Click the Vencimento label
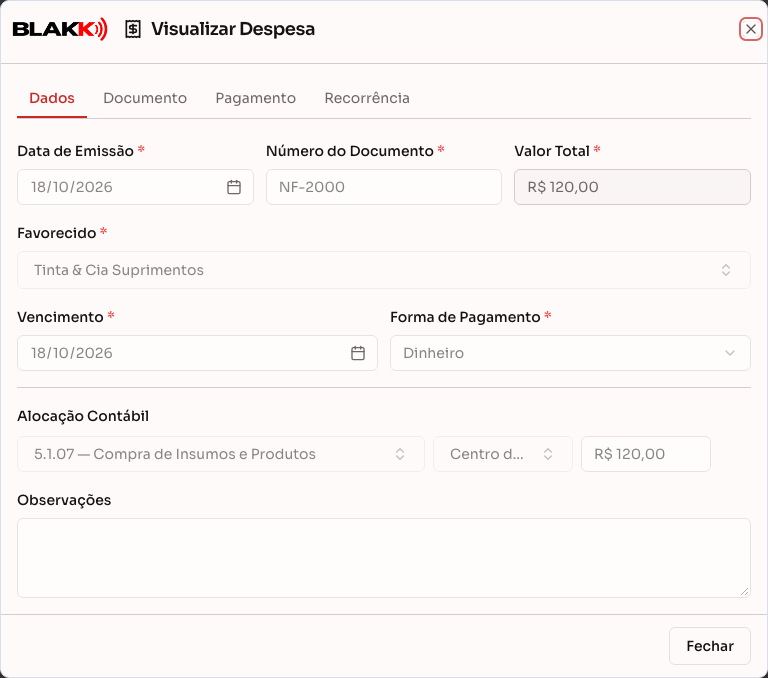The image size is (768, 678). (x=60, y=317)
